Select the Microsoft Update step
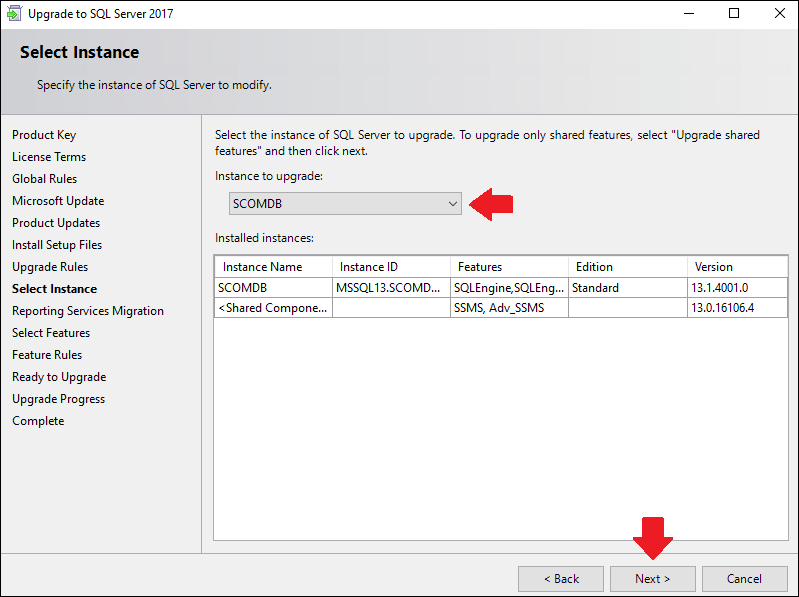799x597 pixels. click(58, 201)
